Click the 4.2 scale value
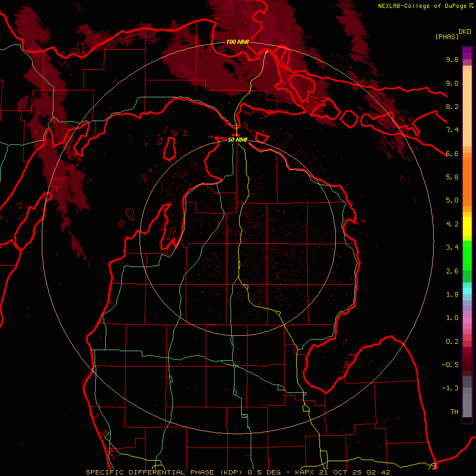The width and height of the screenshot is (476, 476). click(452, 224)
